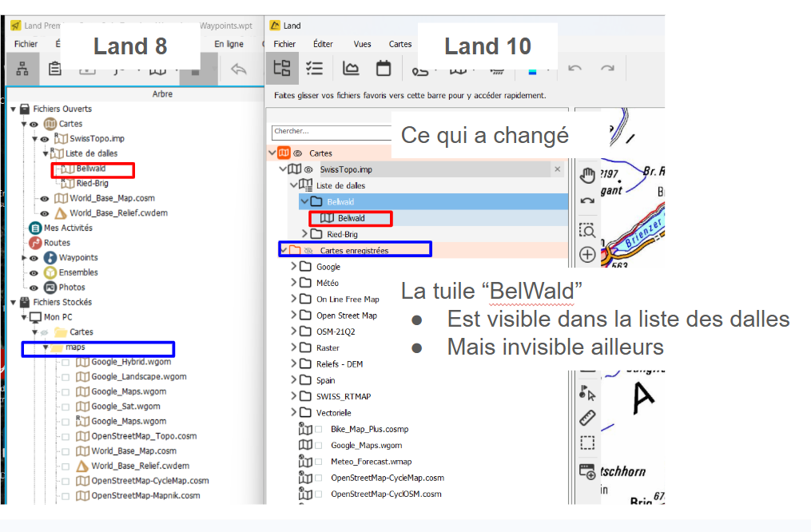Screen dimensions: 811x532
Task: Select the ruler measure tool
Action: pyautogui.click(x=587, y=418)
